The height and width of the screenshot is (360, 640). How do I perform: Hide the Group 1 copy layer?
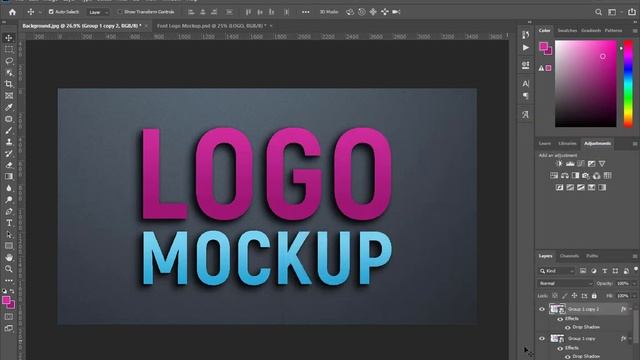(x=542, y=338)
